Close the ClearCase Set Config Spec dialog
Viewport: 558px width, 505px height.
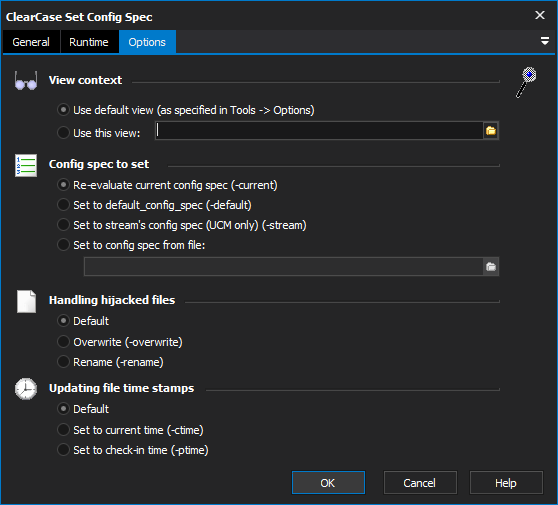tap(540, 15)
